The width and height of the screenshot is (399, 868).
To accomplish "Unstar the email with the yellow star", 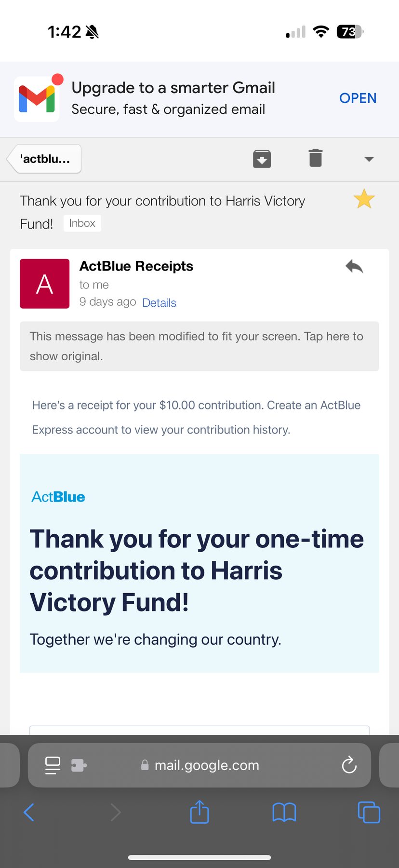I will pyautogui.click(x=364, y=199).
